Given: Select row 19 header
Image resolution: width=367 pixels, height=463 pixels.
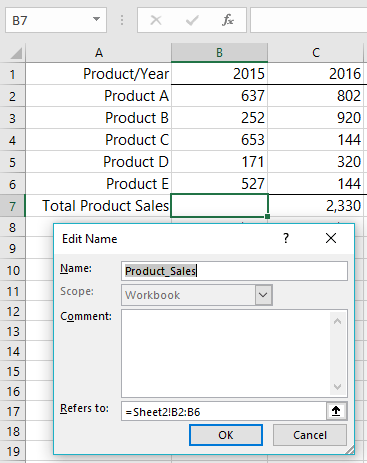Looking at the screenshot, I should pos(13,451).
